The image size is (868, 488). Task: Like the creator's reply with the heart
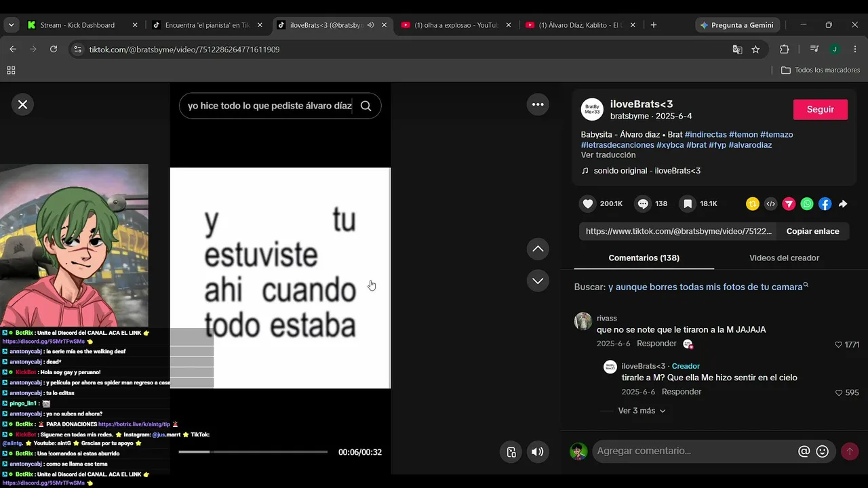click(x=839, y=392)
